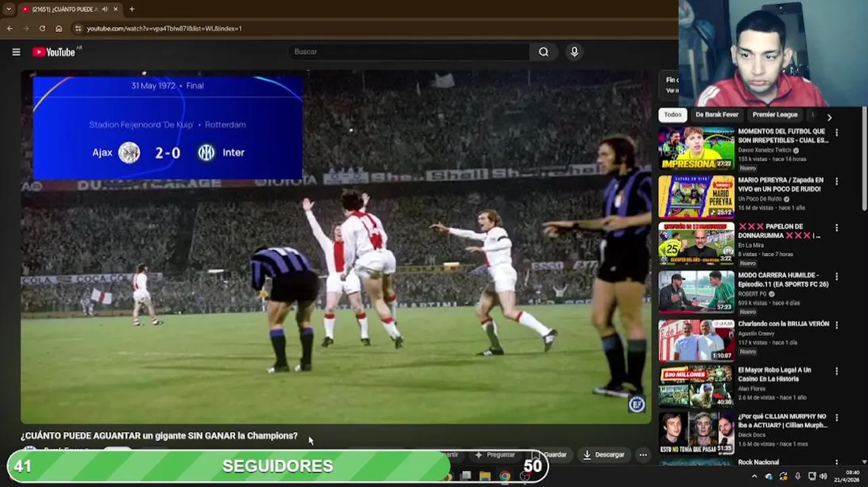
Task: Open CILLIAN MURPHY video title
Action: tap(783, 421)
